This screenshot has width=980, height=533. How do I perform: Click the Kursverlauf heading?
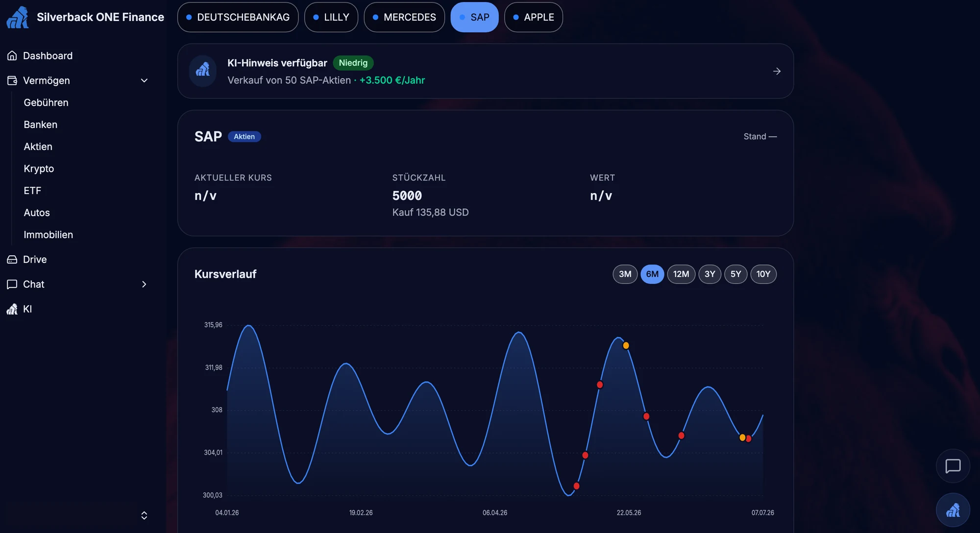point(225,274)
